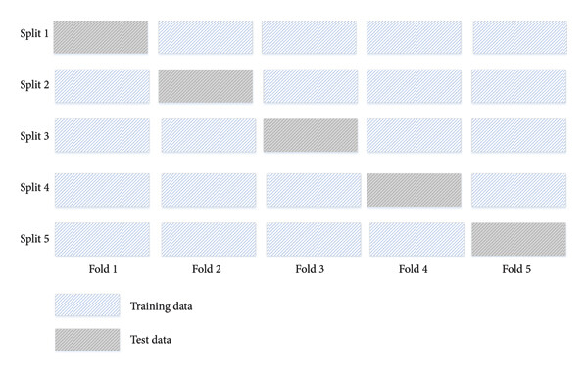Select Split 5 training block in Fold 1
The width and height of the screenshot is (588, 374).
click(x=102, y=240)
